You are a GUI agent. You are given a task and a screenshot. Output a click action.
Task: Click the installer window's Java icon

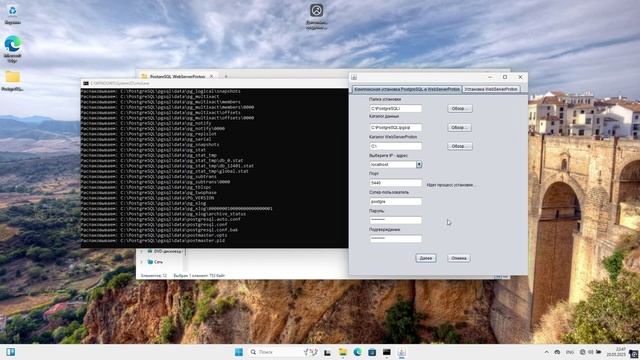point(354,77)
